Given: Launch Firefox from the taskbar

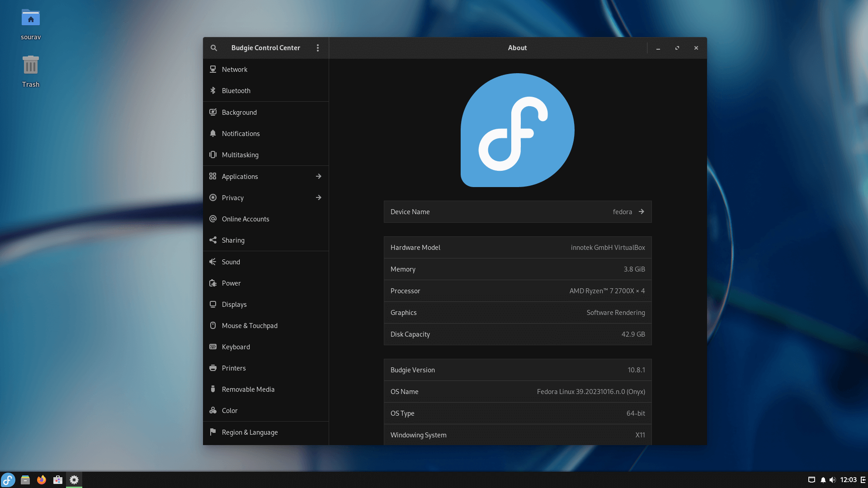Looking at the screenshot, I should pos(42,480).
